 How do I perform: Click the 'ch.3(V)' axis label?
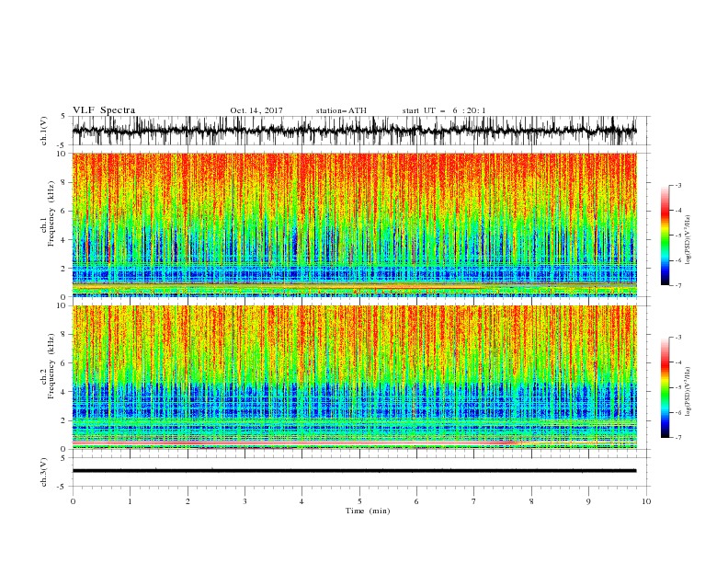pyautogui.click(x=44, y=472)
